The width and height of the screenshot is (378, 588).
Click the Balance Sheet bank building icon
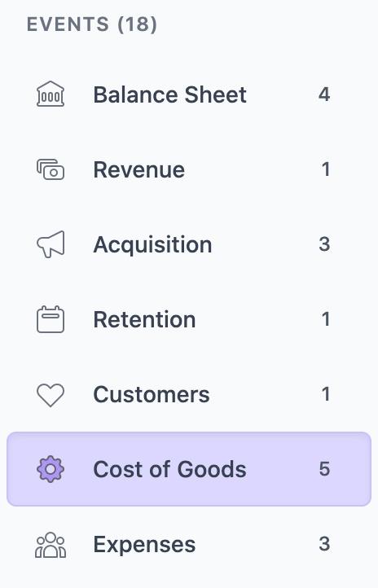[x=51, y=94]
